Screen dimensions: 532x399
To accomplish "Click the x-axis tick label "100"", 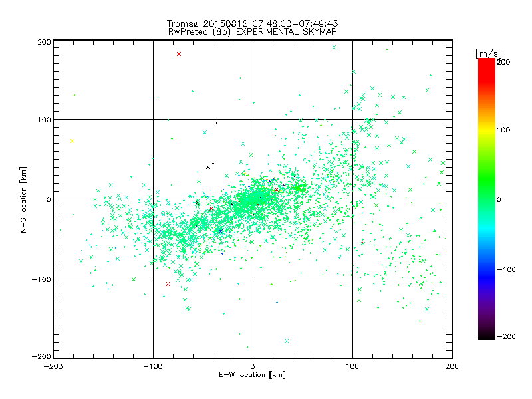I will tap(352, 367).
